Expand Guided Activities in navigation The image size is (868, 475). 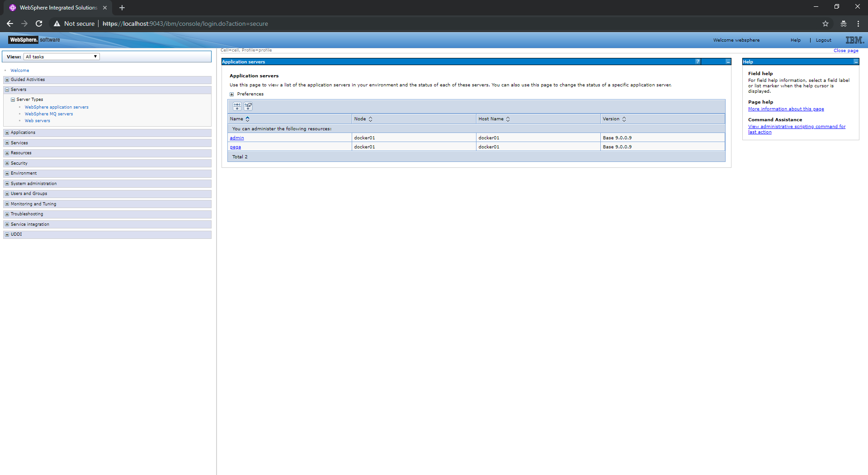tap(7, 80)
